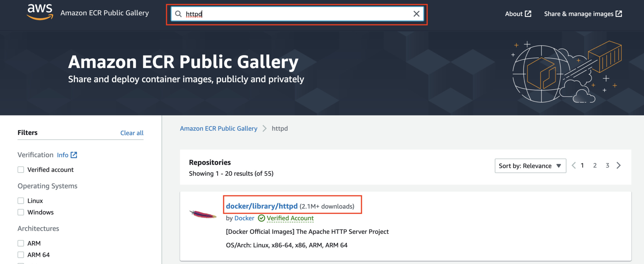Click Clear all to reset filters
Image resolution: width=644 pixels, height=264 pixels.
(132, 133)
